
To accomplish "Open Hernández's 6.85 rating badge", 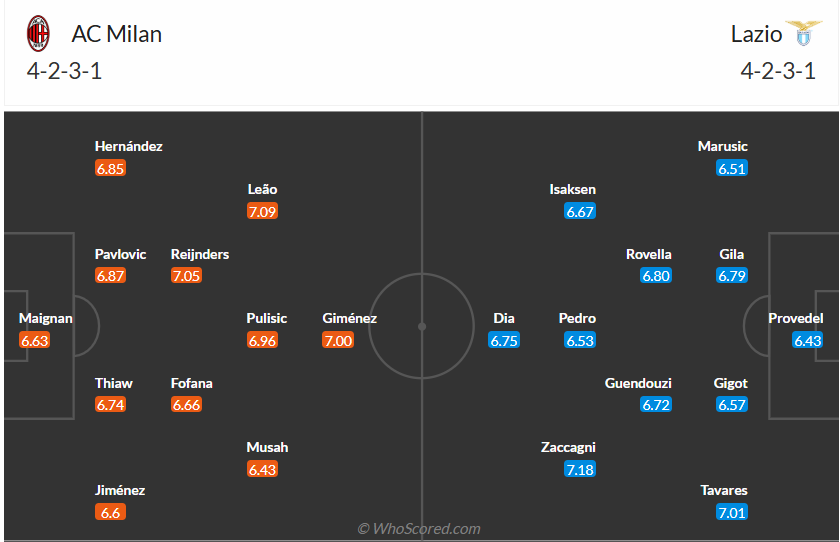I will 110,168.
